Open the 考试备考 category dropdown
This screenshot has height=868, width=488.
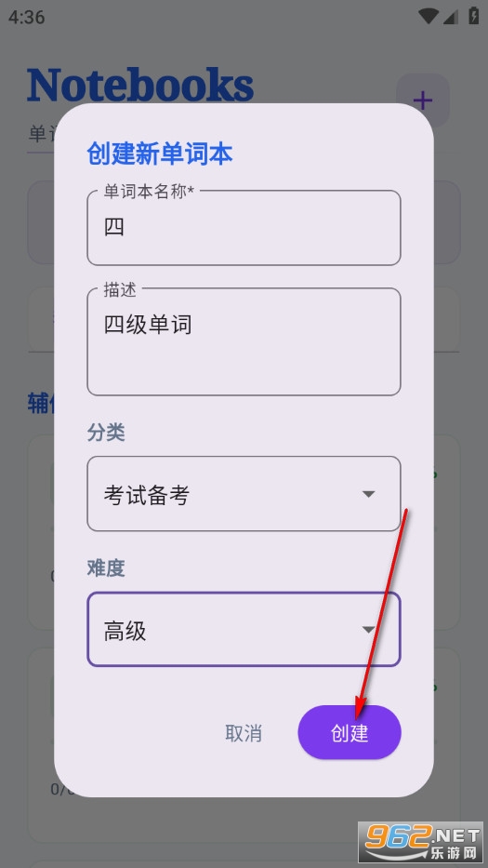244,494
